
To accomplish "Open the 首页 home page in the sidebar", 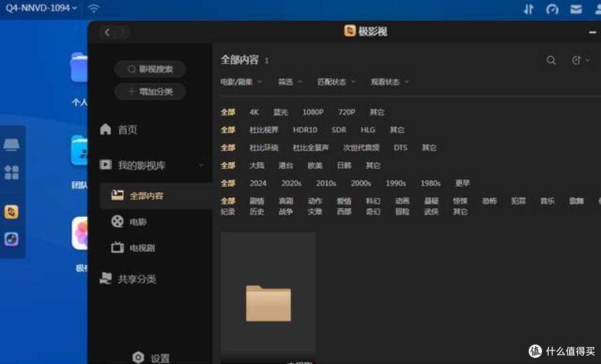I will pos(119,129).
